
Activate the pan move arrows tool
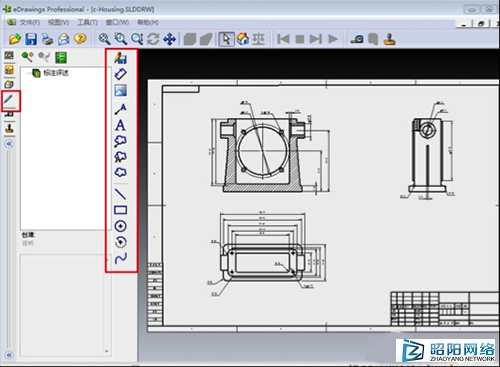coord(170,39)
